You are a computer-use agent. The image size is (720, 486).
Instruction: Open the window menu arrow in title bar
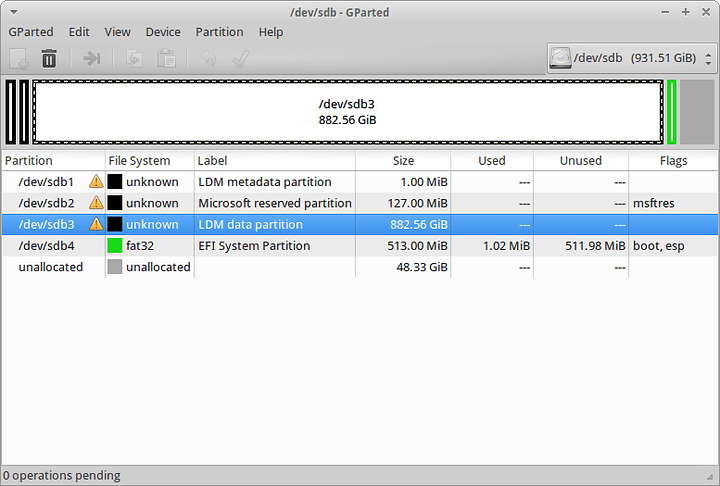14,12
